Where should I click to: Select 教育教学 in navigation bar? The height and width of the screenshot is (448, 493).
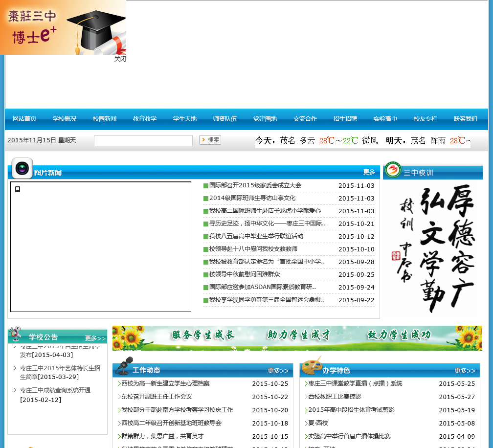click(x=145, y=119)
